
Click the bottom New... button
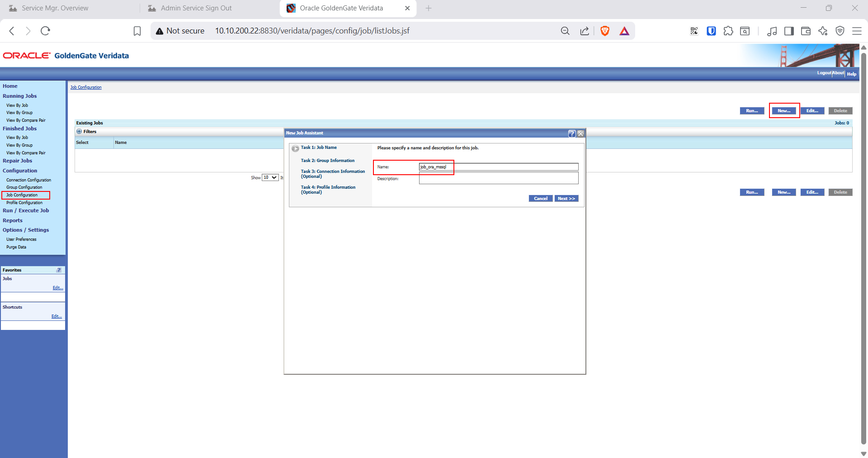[784, 192]
